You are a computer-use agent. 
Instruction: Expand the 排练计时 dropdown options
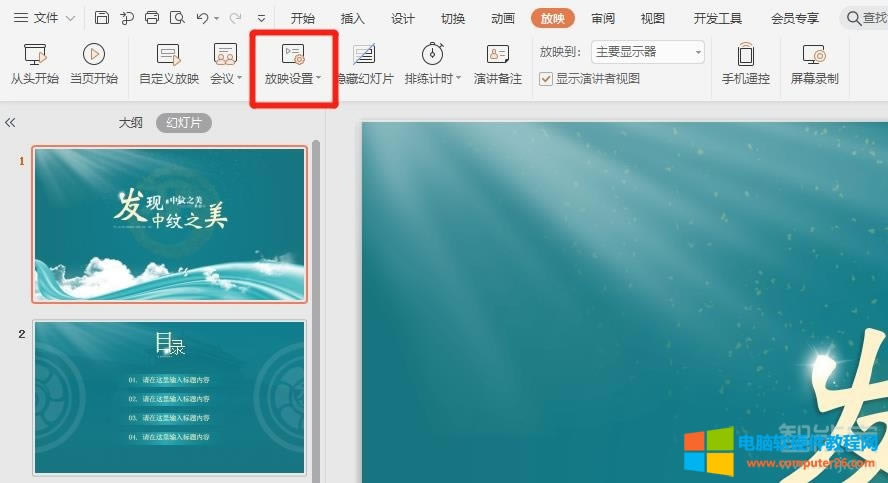tap(458, 79)
